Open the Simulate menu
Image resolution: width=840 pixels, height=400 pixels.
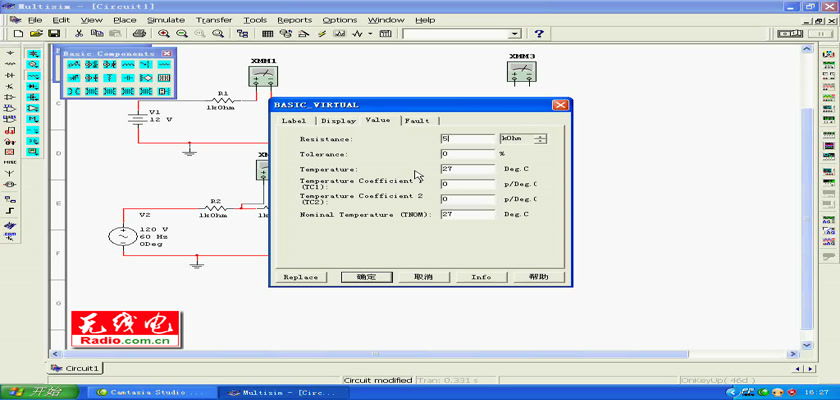[x=166, y=20]
